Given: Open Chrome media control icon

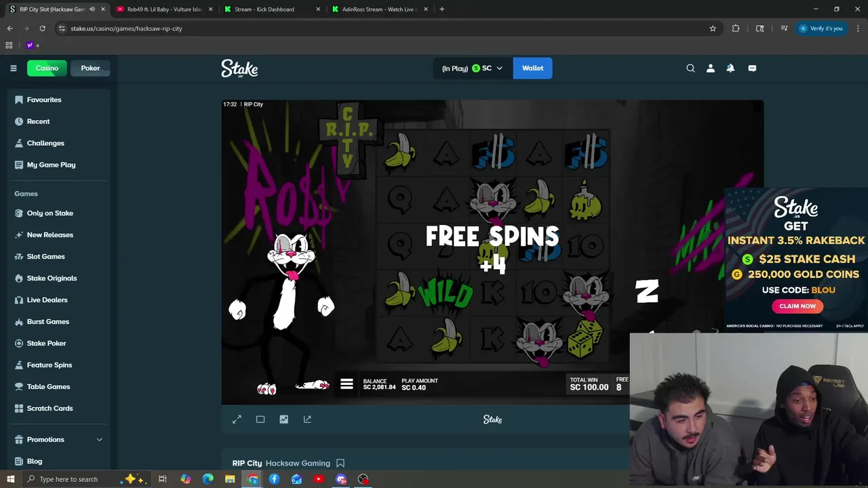Looking at the screenshot, I should [784, 28].
